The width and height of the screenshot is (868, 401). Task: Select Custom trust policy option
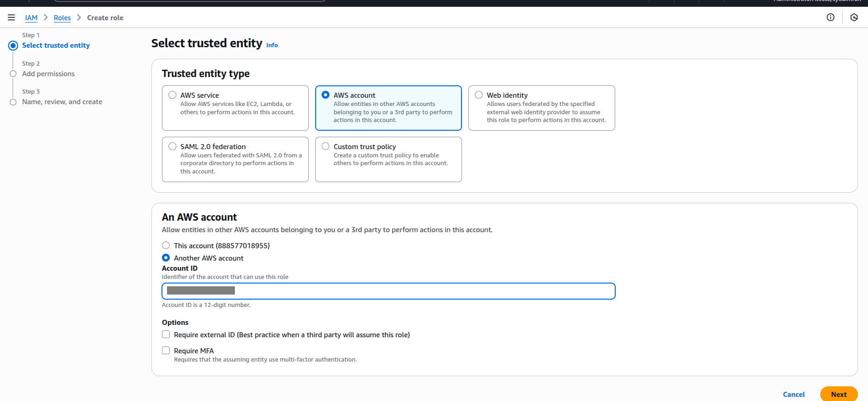pos(326,146)
